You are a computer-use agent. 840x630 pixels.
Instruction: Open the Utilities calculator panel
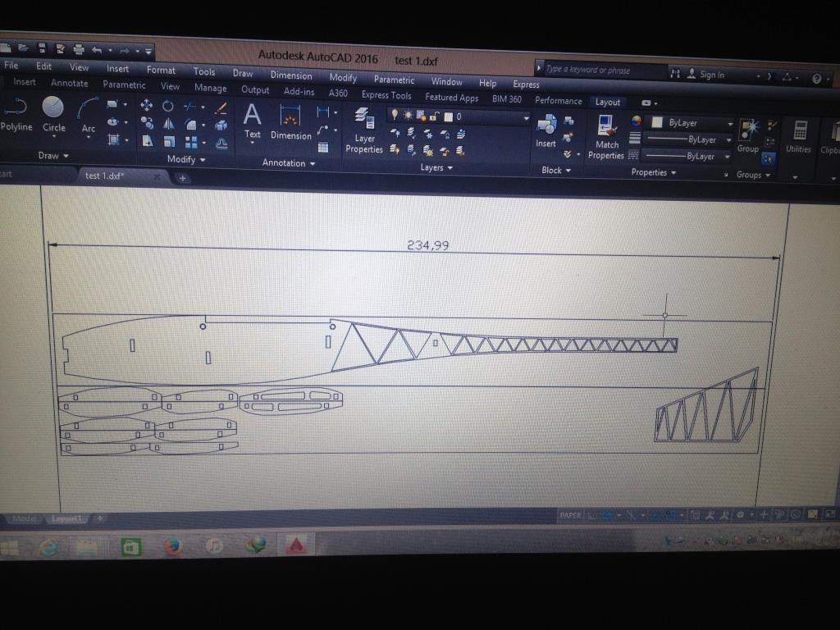799,137
